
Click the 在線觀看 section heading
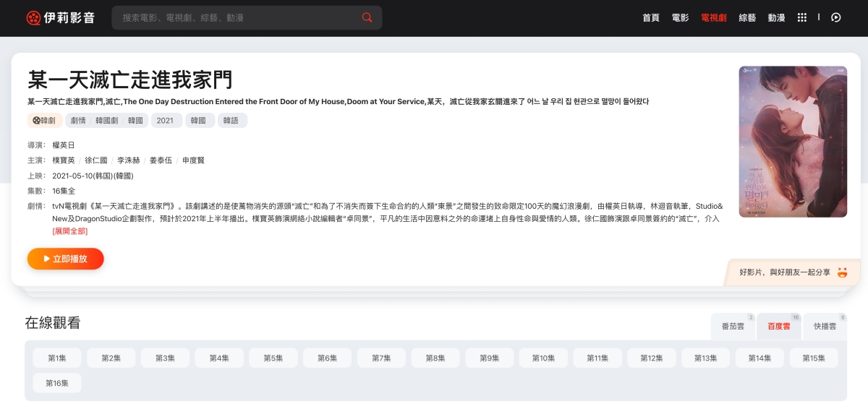(x=53, y=323)
